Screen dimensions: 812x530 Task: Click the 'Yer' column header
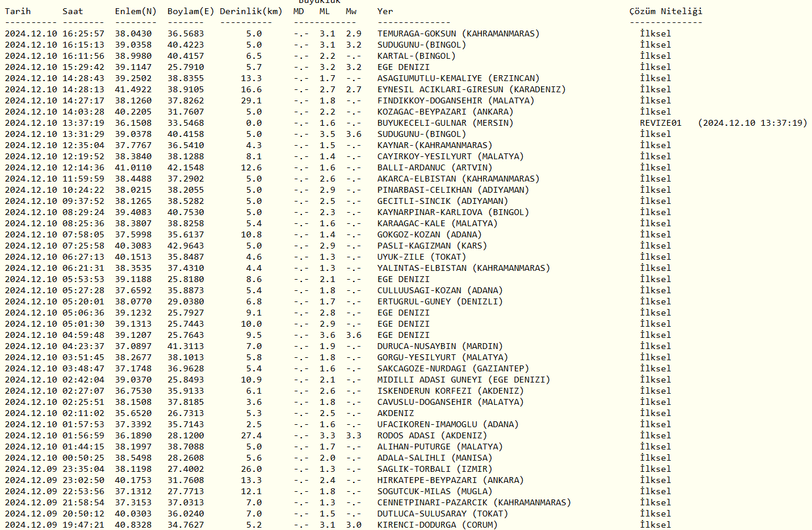click(x=385, y=11)
